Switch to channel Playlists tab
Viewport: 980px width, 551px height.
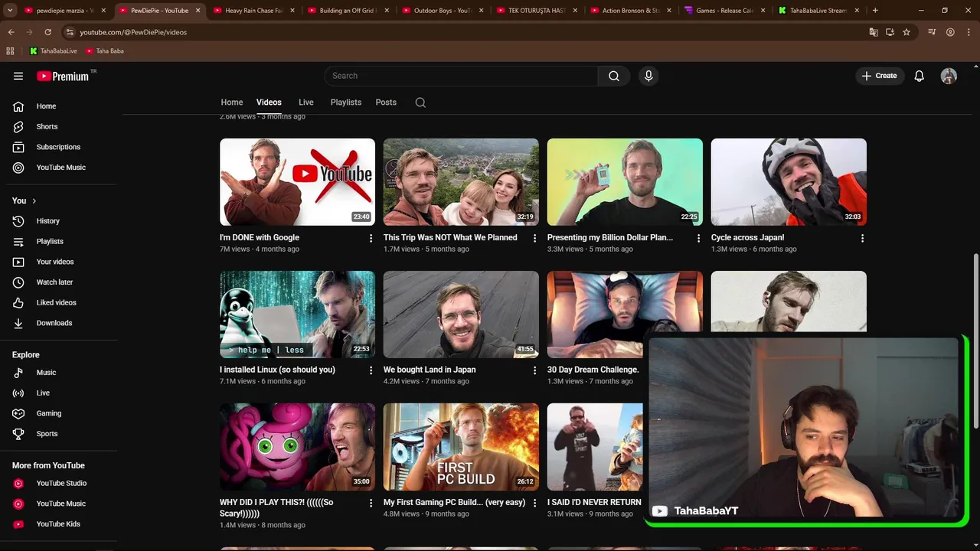(346, 103)
